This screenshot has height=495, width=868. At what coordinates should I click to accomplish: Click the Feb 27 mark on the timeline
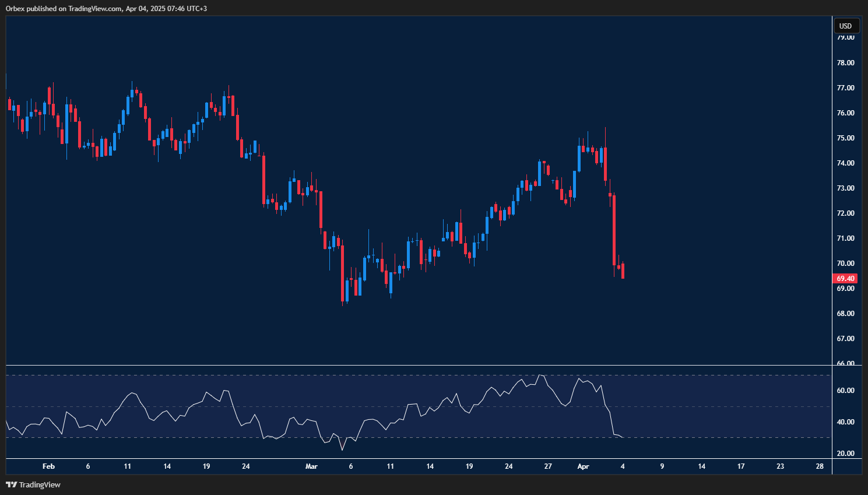pyautogui.click(x=547, y=466)
